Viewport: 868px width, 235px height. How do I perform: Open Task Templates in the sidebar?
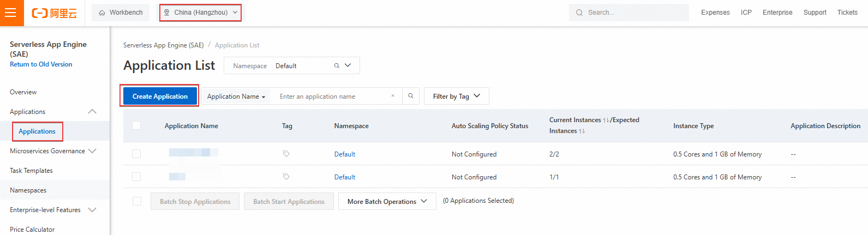click(32, 171)
